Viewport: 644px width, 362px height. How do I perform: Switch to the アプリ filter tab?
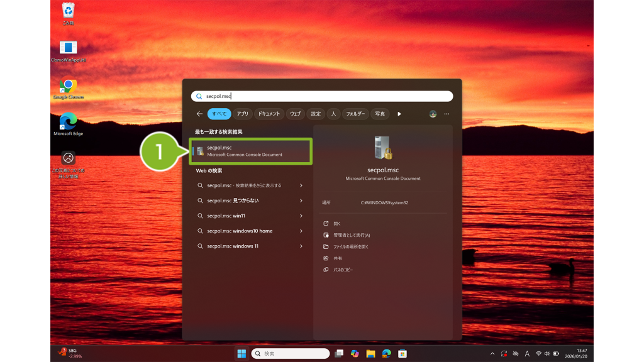(242, 114)
